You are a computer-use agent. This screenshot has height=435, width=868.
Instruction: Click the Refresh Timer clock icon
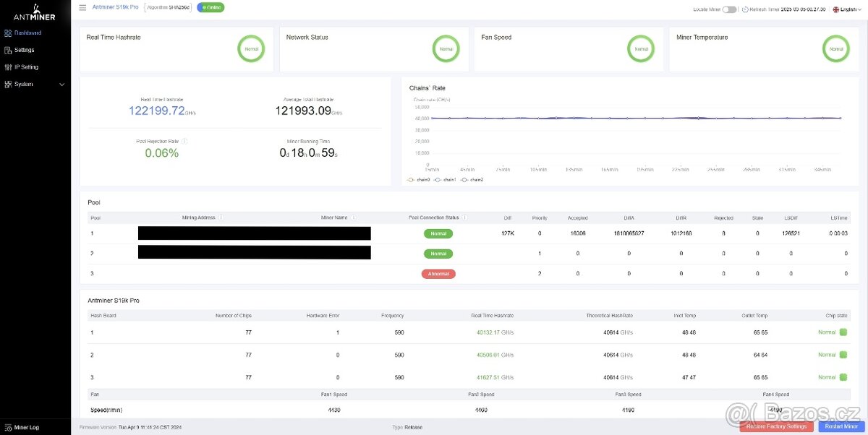tap(745, 9)
